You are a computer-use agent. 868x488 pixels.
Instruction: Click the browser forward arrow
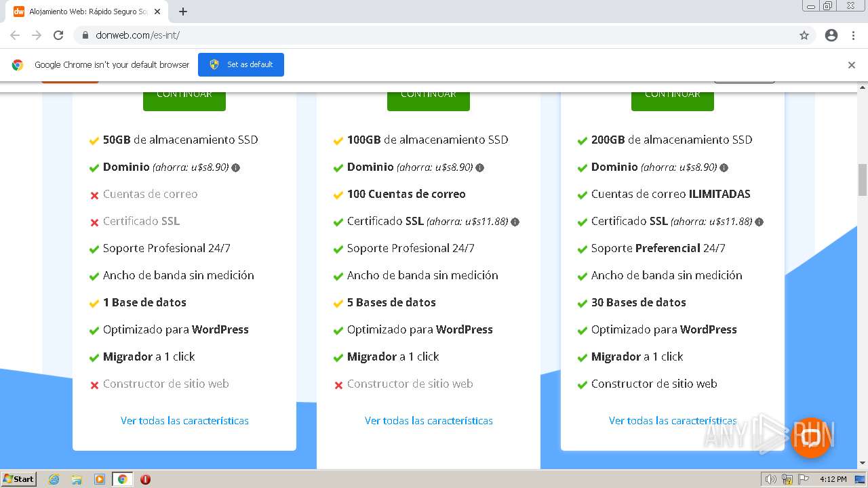(x=37, y=35)
